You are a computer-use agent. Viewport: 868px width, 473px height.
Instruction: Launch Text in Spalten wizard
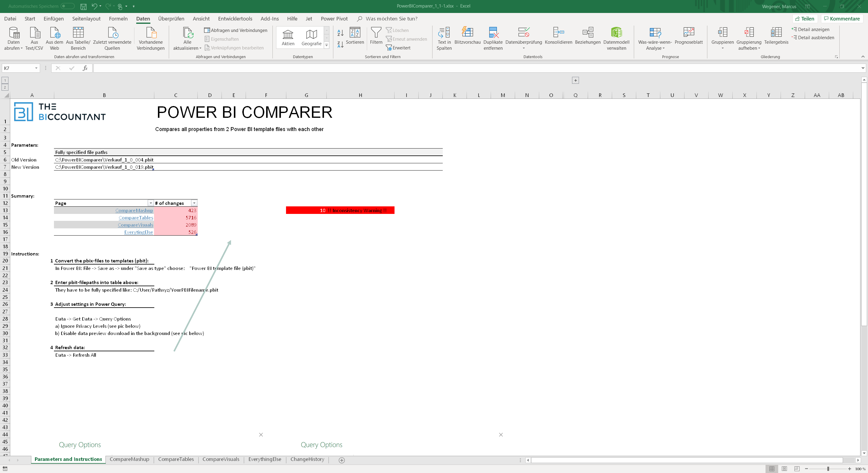444,39
